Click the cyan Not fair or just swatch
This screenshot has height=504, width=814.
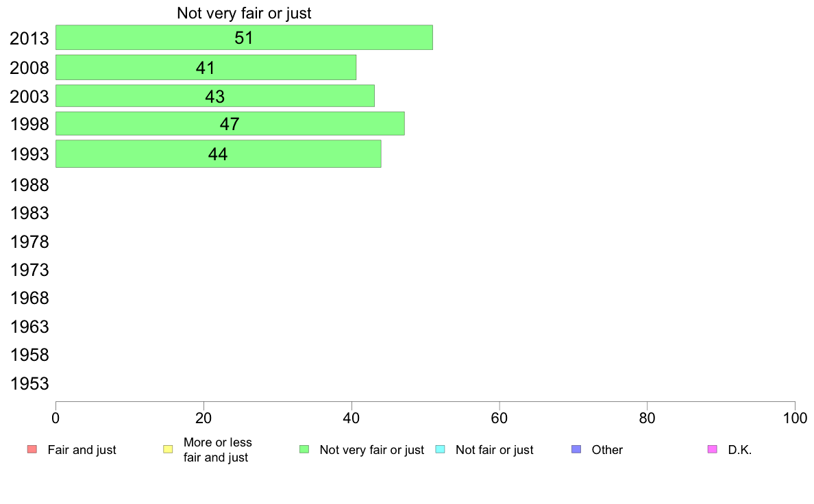[x=440, y=449]
